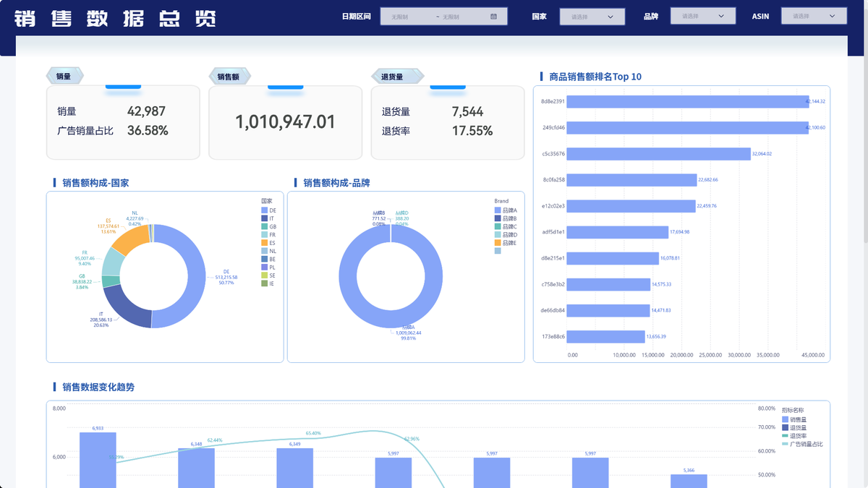Toggle BE in the country legend
Screen dimensions: 868x488
point(268,259)
